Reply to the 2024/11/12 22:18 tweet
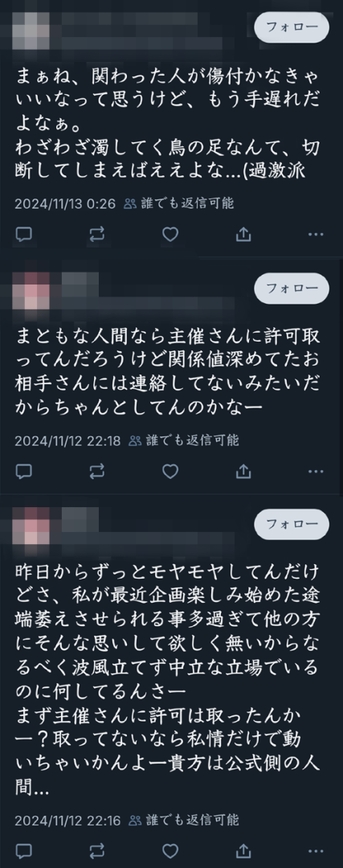 click(23, 472)
